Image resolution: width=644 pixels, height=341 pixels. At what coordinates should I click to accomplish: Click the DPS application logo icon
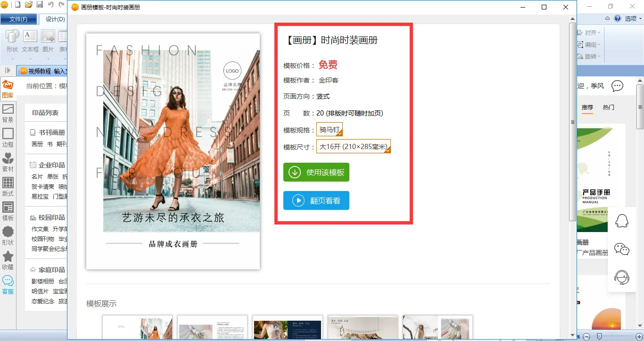point(5,5)
